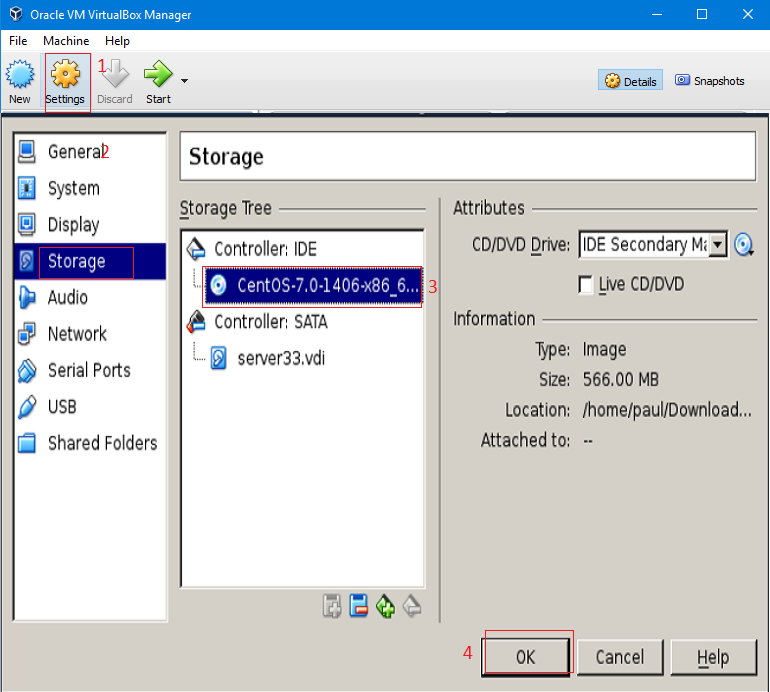
Task: Click the Add Controller icon
Action: pyautogui.click(x=385, y=606)
